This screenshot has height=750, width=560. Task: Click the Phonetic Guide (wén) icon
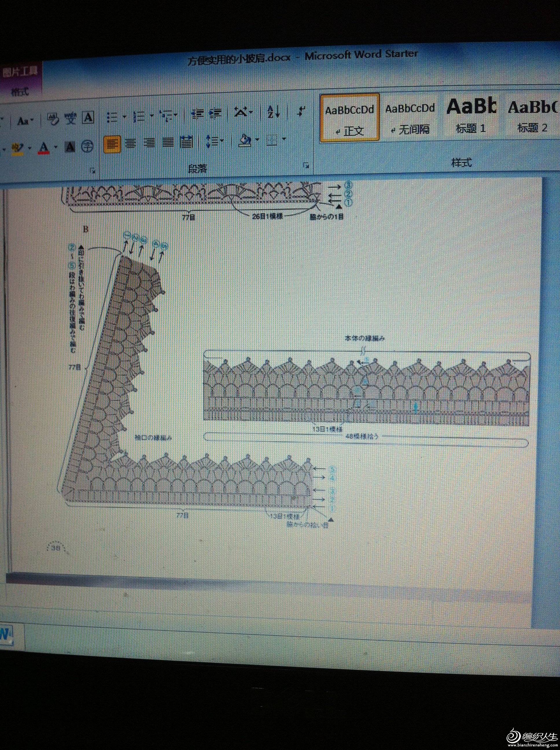(71, 118)
